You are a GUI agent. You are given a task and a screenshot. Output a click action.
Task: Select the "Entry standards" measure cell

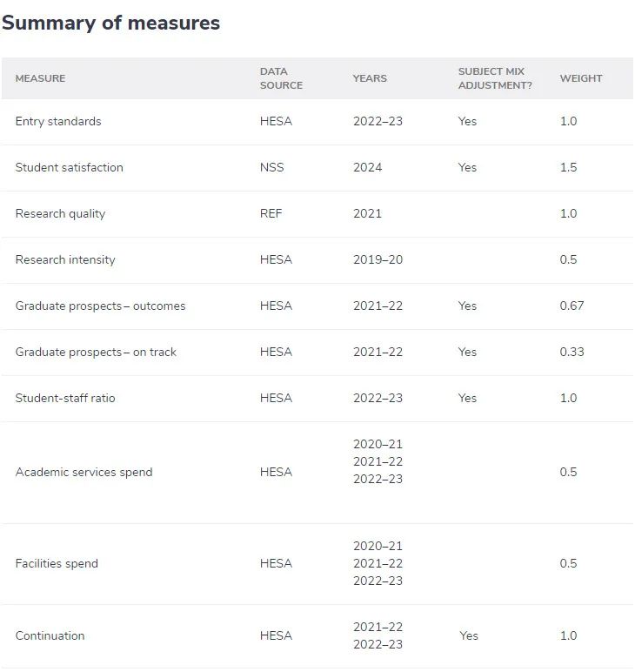click(58, 122)
